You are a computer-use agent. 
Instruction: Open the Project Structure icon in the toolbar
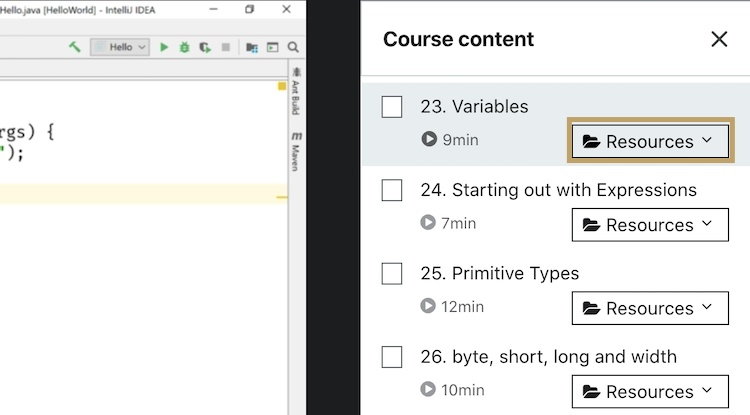point(252,47)
